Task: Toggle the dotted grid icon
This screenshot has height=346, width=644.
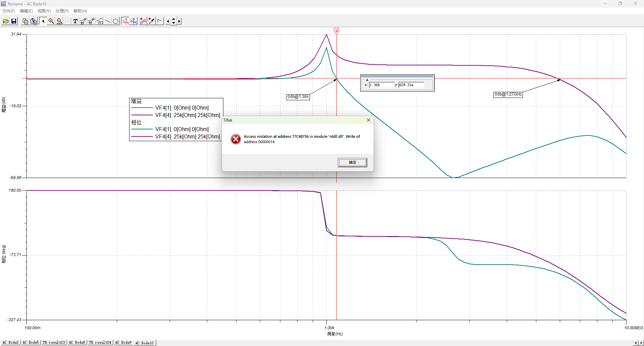Action: click(x=67, y=21)
